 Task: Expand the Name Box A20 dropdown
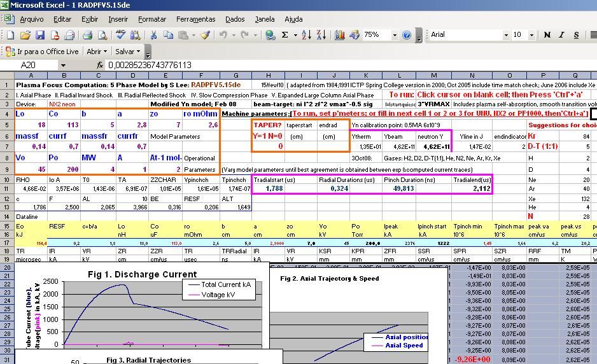pyautogui.click(x=63, y=65)
